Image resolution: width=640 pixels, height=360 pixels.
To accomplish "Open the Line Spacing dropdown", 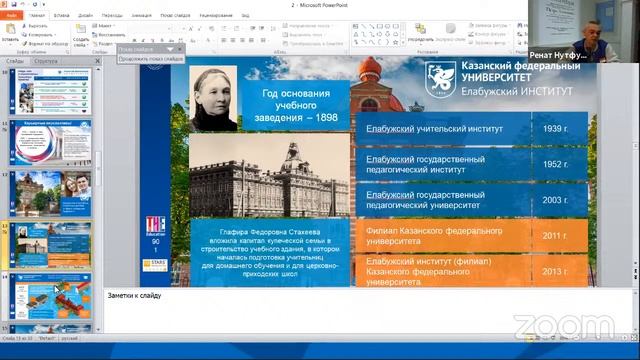I will (273, 29).
